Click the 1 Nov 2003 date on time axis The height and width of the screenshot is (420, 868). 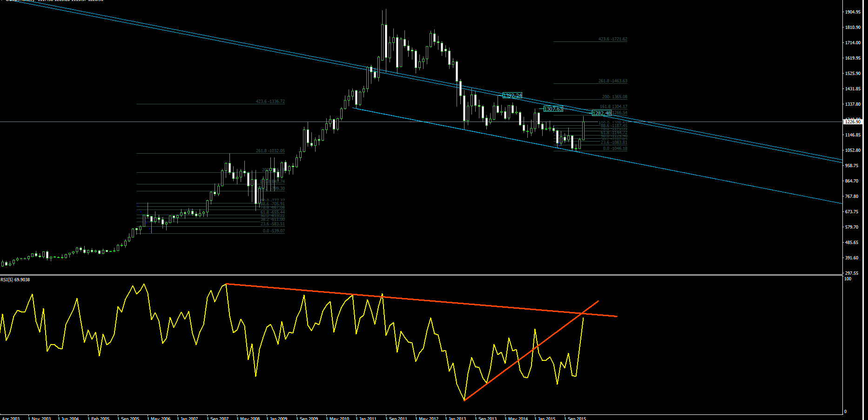click(x=40, y=418)
